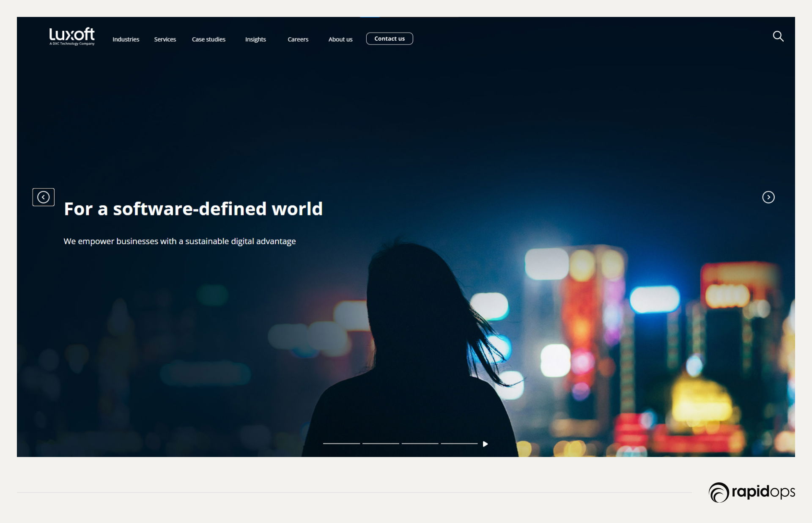
Task: Expand the Careers menu
Action: pyautogui.click(x=298, y=39)
